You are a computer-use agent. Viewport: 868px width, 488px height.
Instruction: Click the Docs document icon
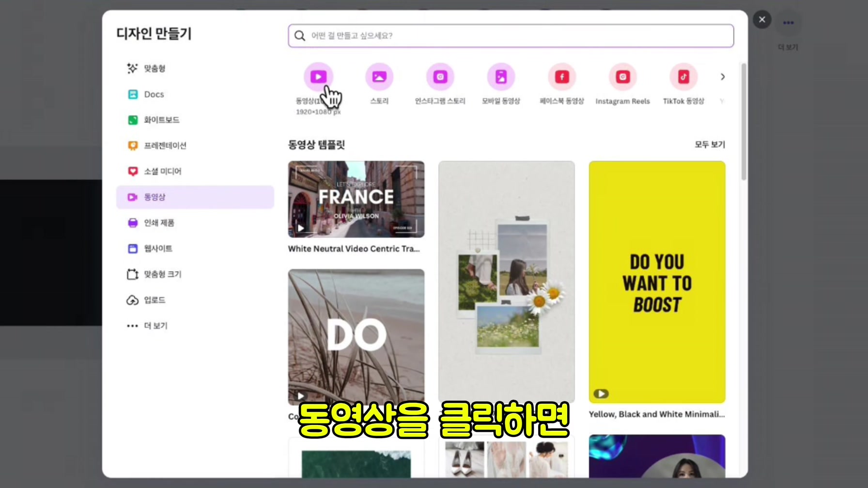(x=132, y=94)
